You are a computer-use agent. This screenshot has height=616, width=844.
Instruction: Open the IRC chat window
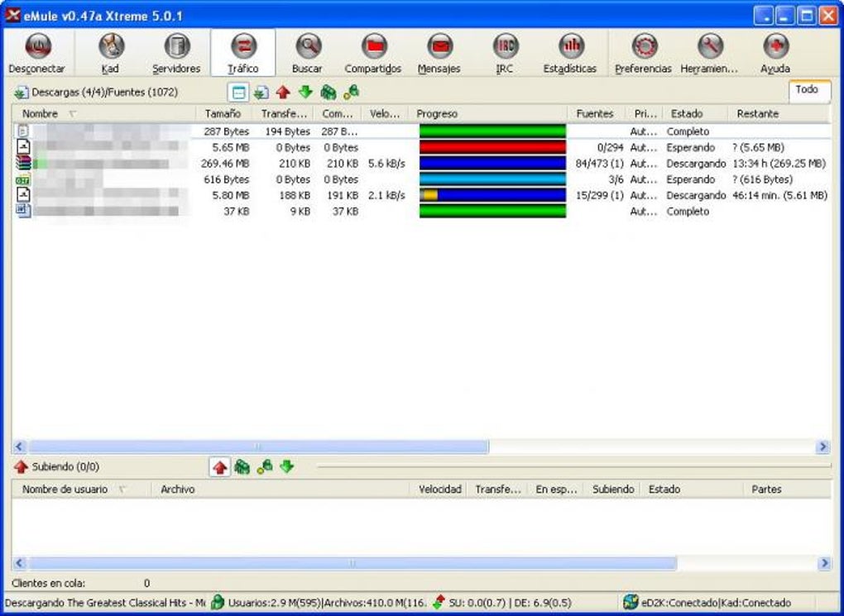[x=505, y=53]
